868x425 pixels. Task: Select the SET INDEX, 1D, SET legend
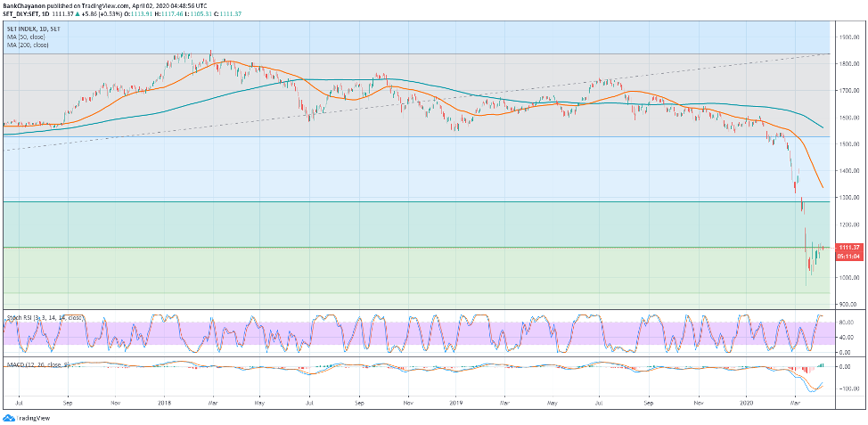click(34, 29)
